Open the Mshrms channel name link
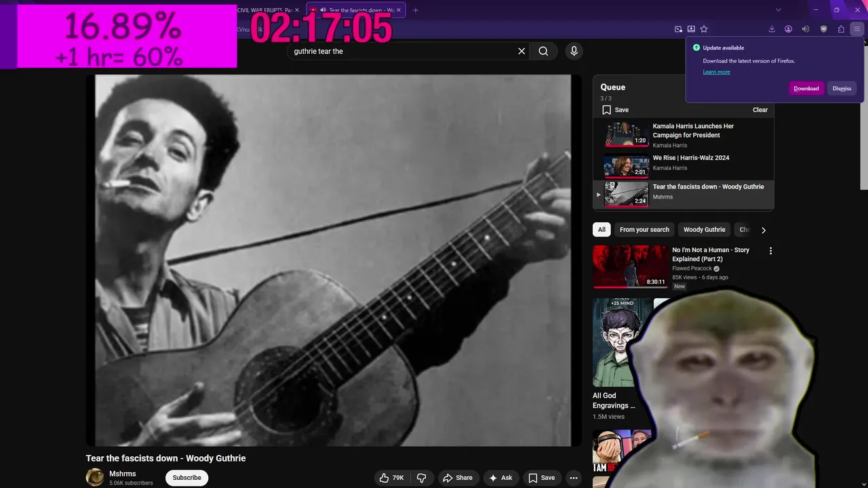 pos(123,474)
